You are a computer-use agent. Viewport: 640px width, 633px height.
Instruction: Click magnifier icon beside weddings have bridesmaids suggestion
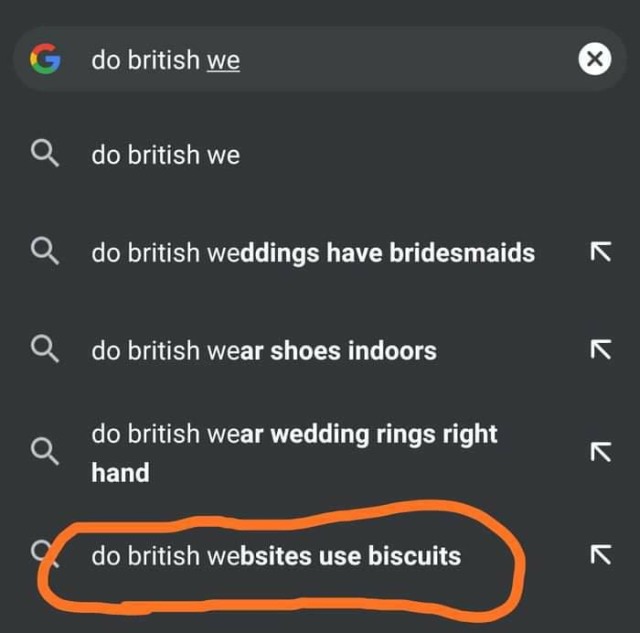[44, 253]
